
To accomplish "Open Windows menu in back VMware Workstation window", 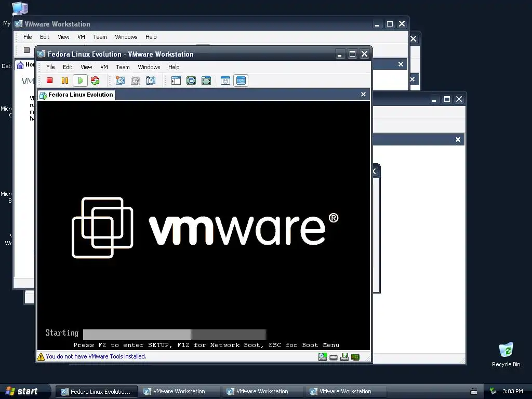I will [126, 37].
